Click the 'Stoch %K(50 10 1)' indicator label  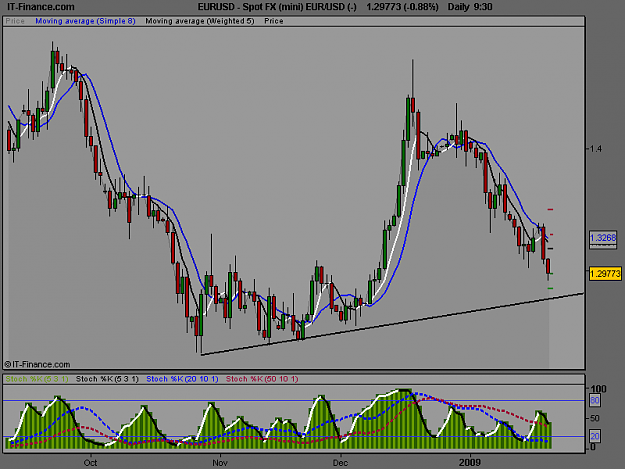point(262,379)
